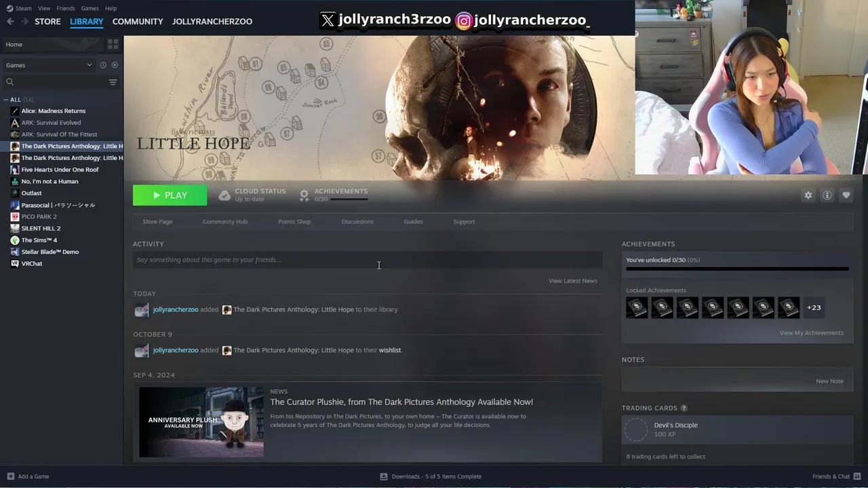868x488 pixels.
Task: Show ready-to-play games filter icon
Action: point(115,65)
